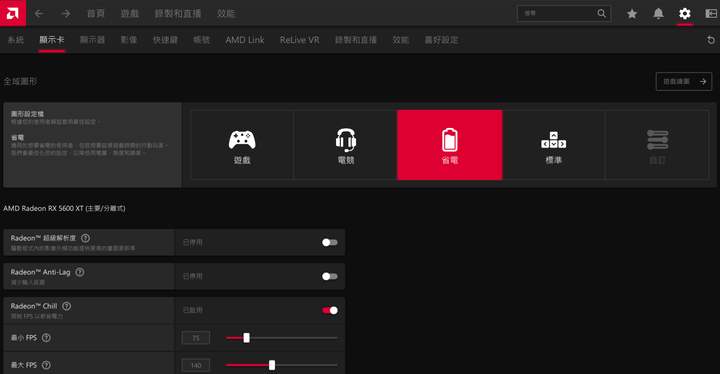Click the 最小 FPS value box 75
This screenshot has height=374, width=720.
196,338
